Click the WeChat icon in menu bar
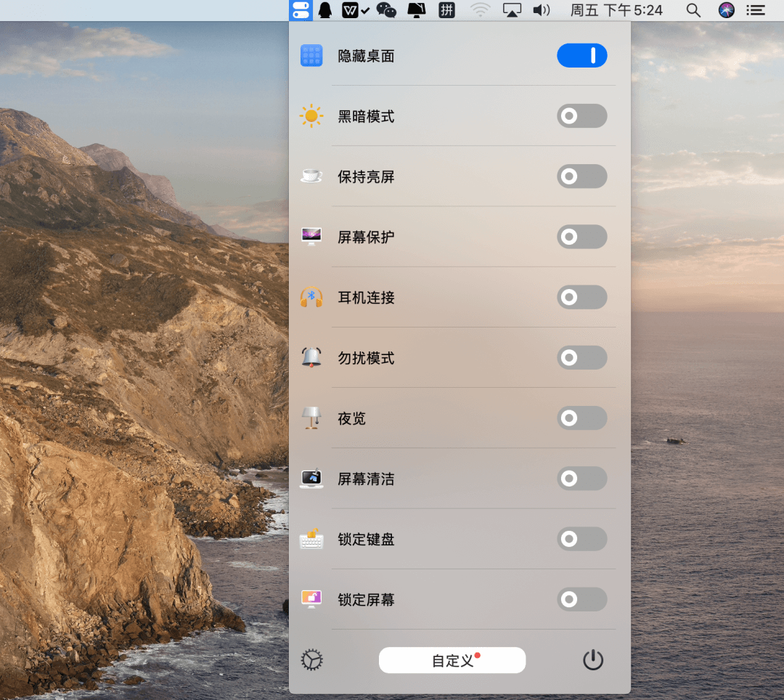The height and width of the screenshot is (700, 784). point(386,10)
